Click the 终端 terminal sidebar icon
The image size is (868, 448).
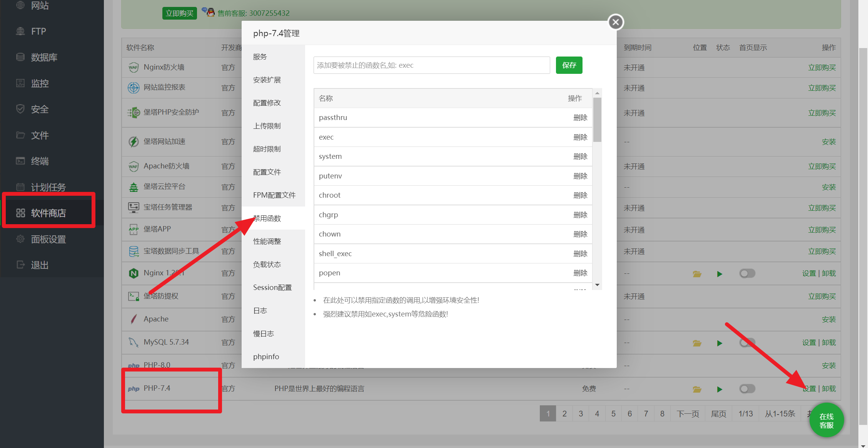click(x=20, y=161)
